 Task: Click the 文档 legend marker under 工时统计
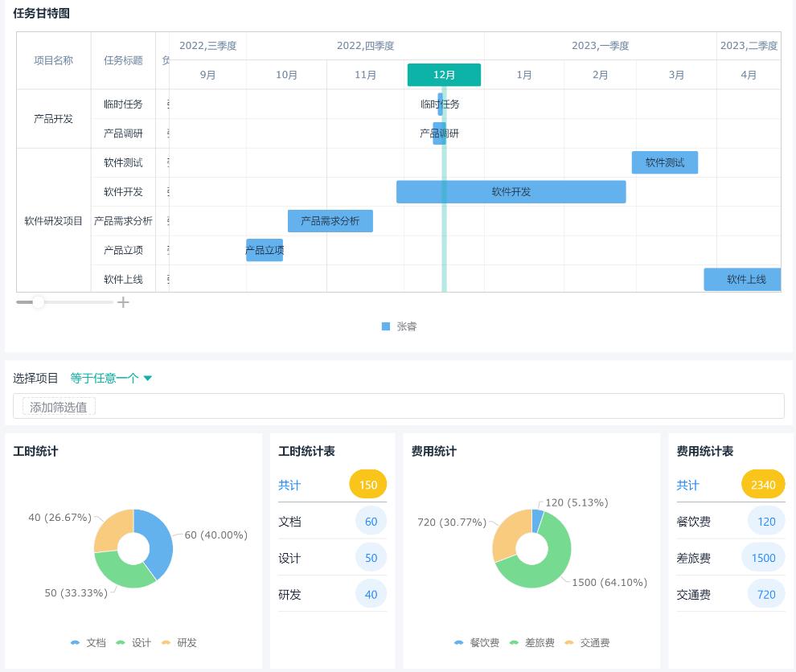75,642
